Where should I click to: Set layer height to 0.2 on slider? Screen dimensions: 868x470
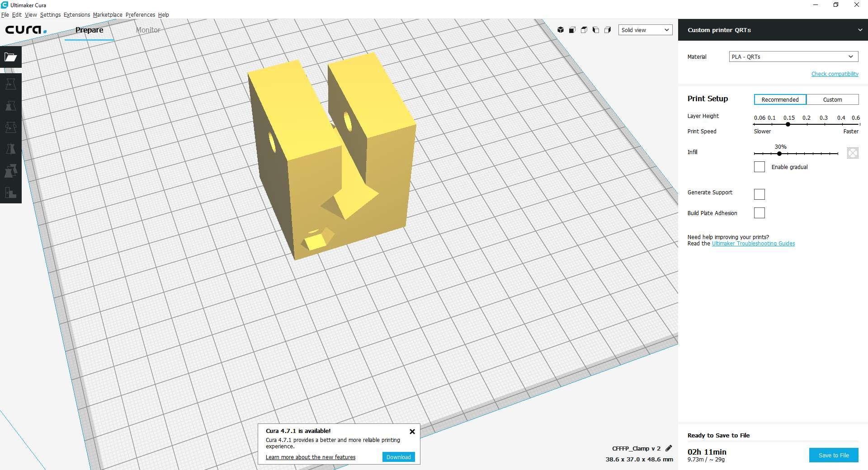(806, 124)
